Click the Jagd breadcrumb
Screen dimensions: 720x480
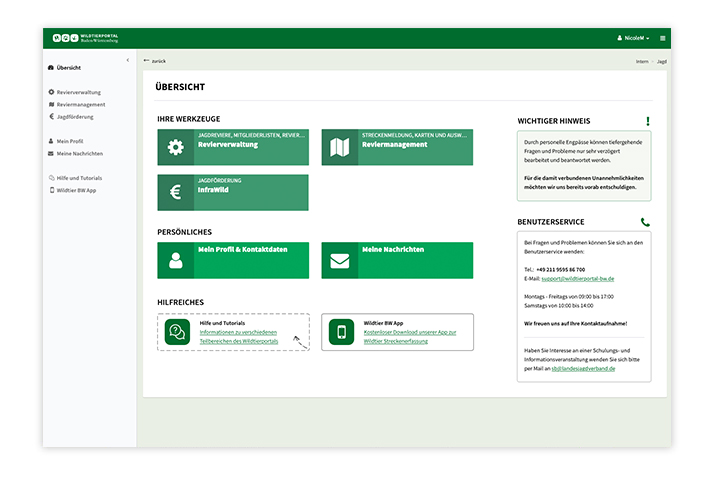tap(661, 62)
